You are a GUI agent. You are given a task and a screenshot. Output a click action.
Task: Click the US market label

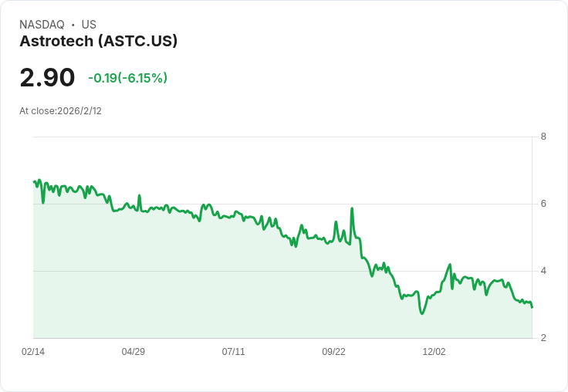coord(89,25)
